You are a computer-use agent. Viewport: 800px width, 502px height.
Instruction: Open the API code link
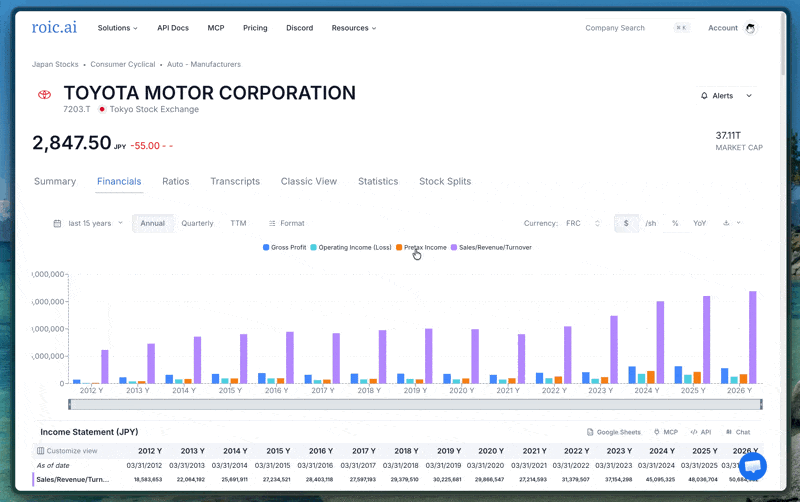point(701,432)
